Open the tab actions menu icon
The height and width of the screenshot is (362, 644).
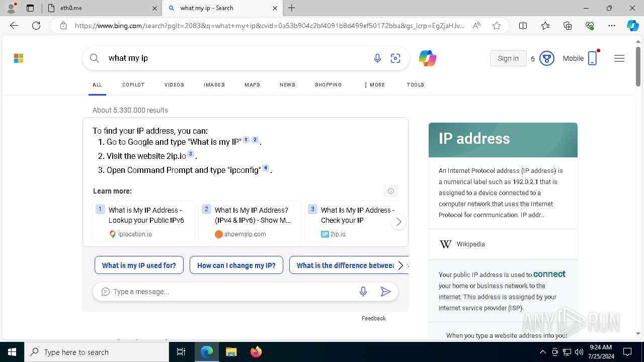(30, 8)
